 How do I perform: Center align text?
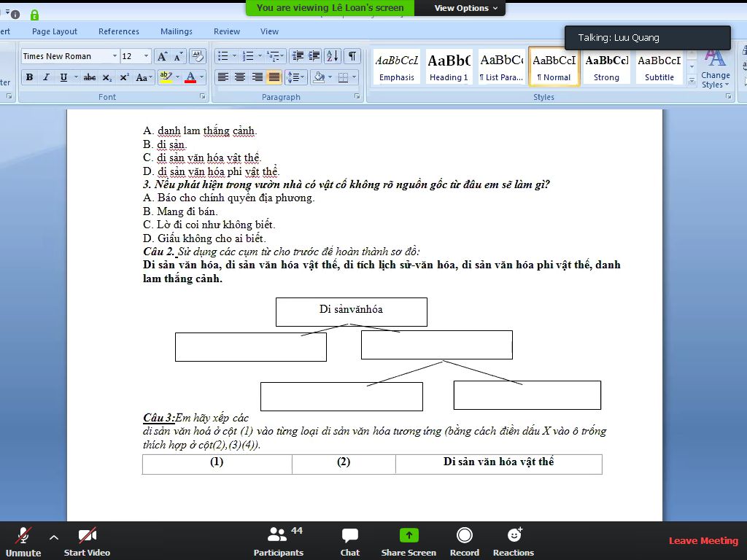240,77
